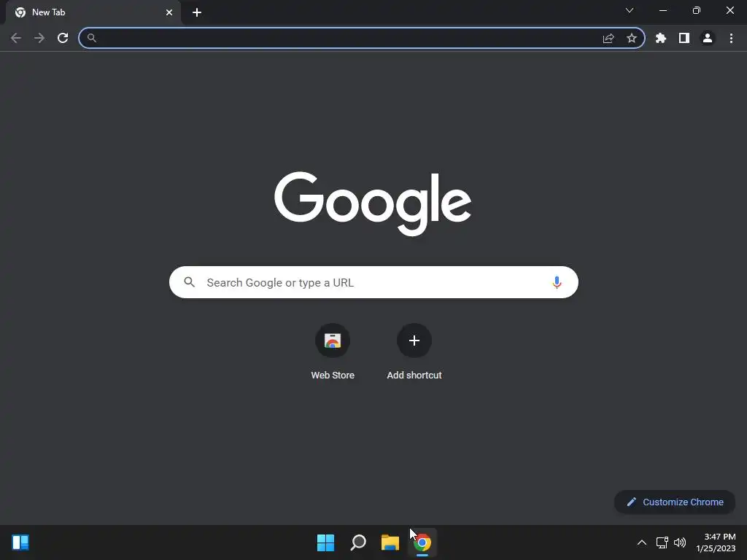Click the Google logo
747x560 pixels.
[373, 204]
